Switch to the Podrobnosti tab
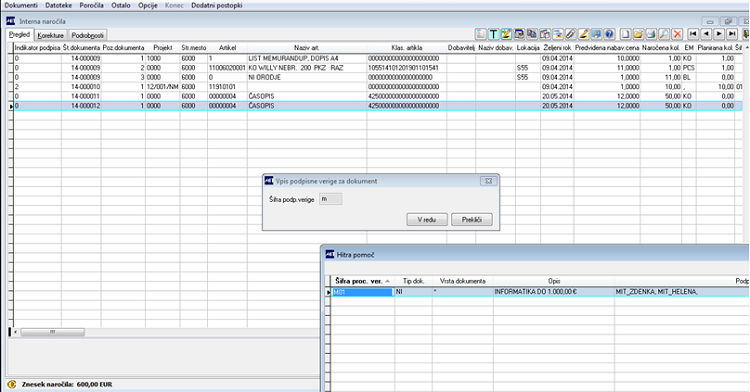The image size is (750, 392). [x=88, y=35]
